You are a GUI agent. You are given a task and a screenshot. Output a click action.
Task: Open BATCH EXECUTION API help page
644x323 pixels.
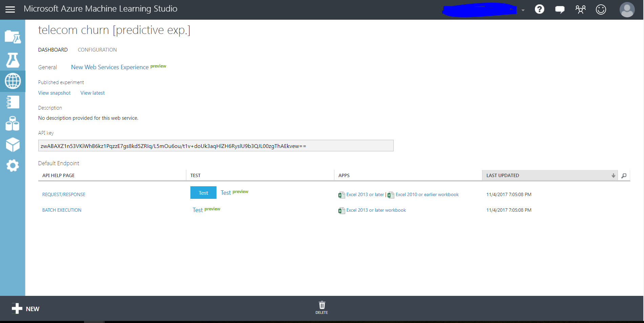point(62,210)
